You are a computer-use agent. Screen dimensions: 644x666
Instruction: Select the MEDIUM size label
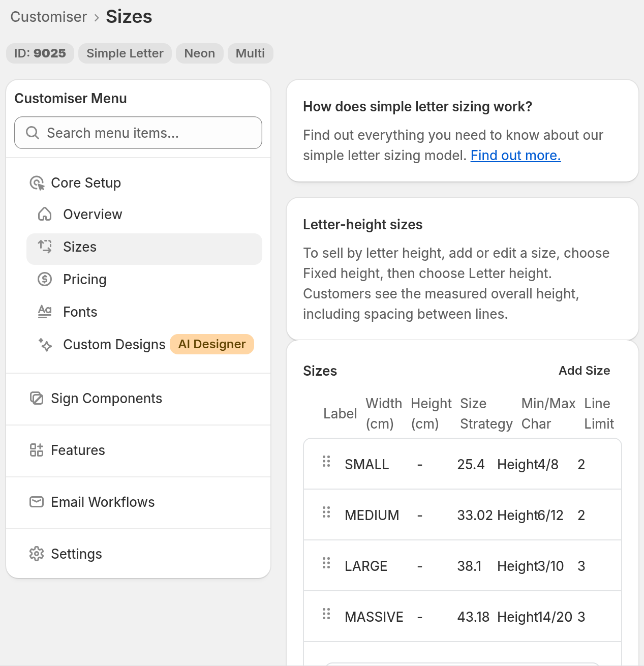click(372, 515)
